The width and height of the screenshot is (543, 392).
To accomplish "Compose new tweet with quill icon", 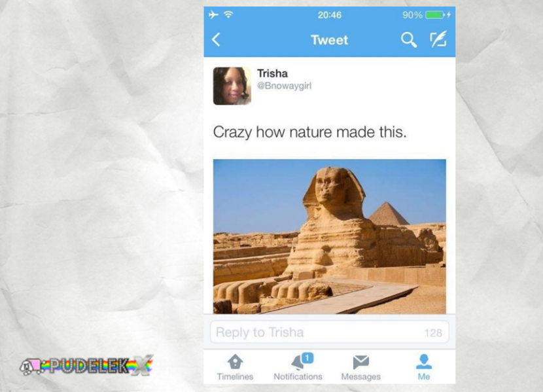I will pos(438,39).
